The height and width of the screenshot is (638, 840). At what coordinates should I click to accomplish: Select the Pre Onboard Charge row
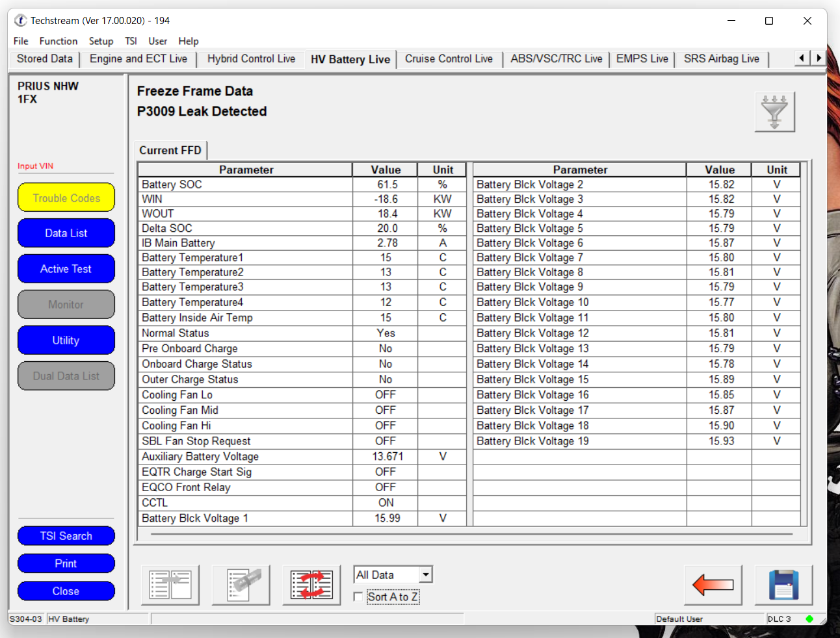[302, 349]
